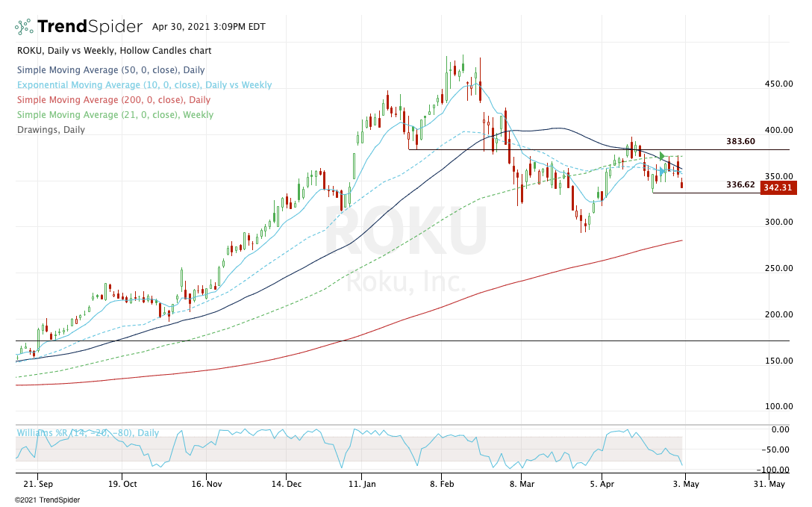This screenshot has height=507, width=812.
Task: Click the red 342.31 current price tag
Action: (x=778, y=187)
